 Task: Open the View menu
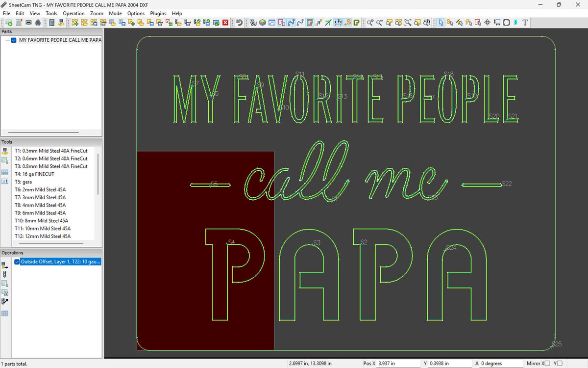pos(35,13)
